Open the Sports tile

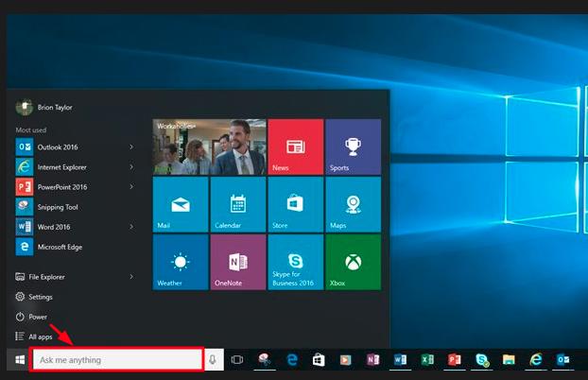tap(354, 147)
